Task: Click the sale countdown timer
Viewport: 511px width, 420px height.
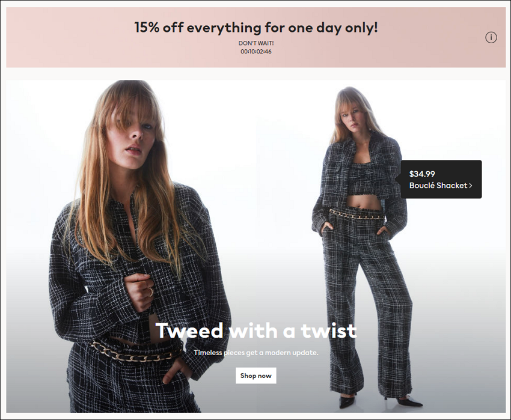Action: [x=256, y=52]
